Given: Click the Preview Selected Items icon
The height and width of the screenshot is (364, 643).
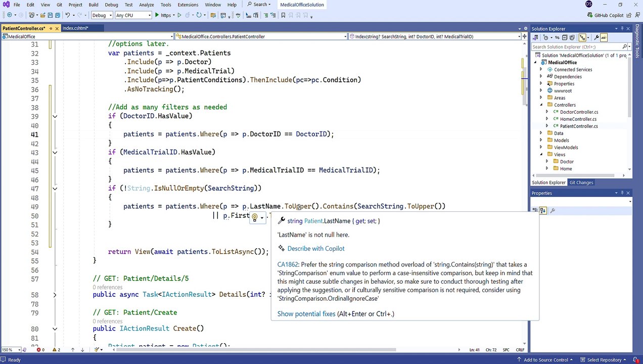Looking at the screenshot, I should click(604, 37).
